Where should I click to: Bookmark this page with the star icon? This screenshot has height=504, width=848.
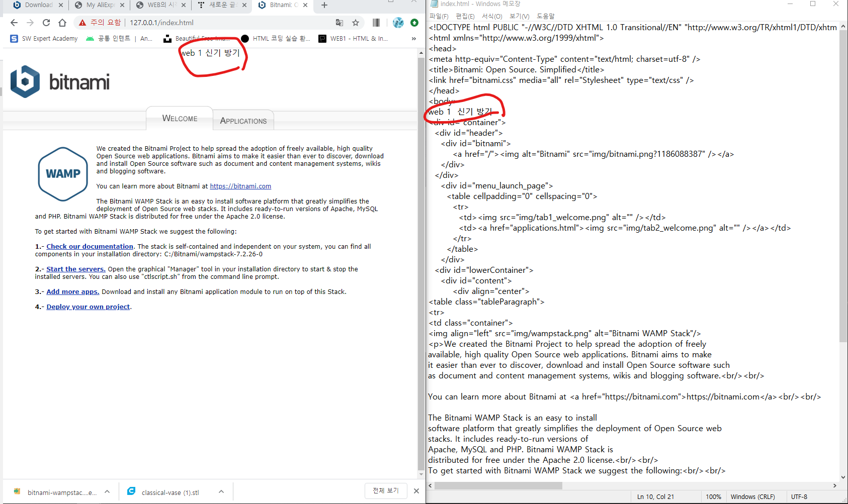coord(356,23)
